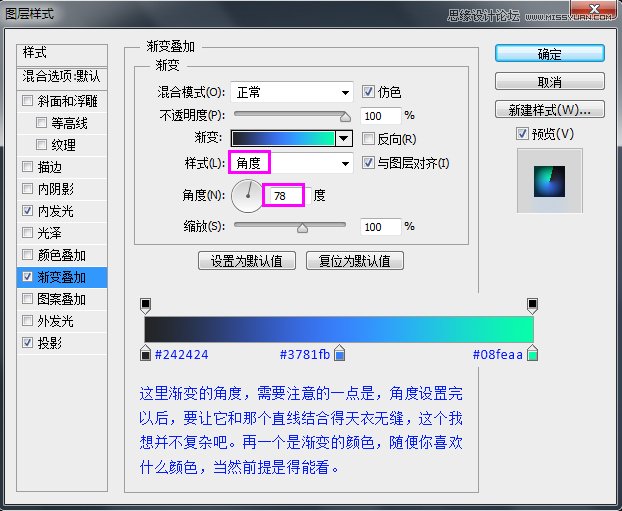Enable the 等高线 checkbox
This screenshot has width=622, height=511.
click(41, 123)
